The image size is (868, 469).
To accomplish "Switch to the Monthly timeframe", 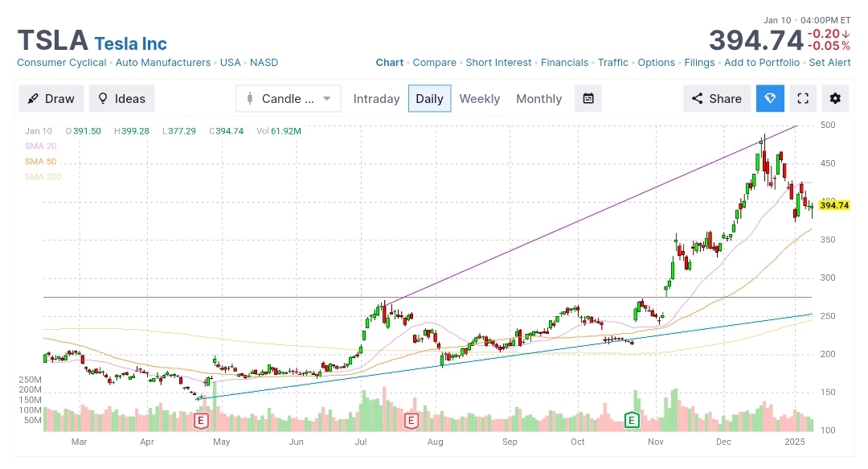I will click(538, 99).
